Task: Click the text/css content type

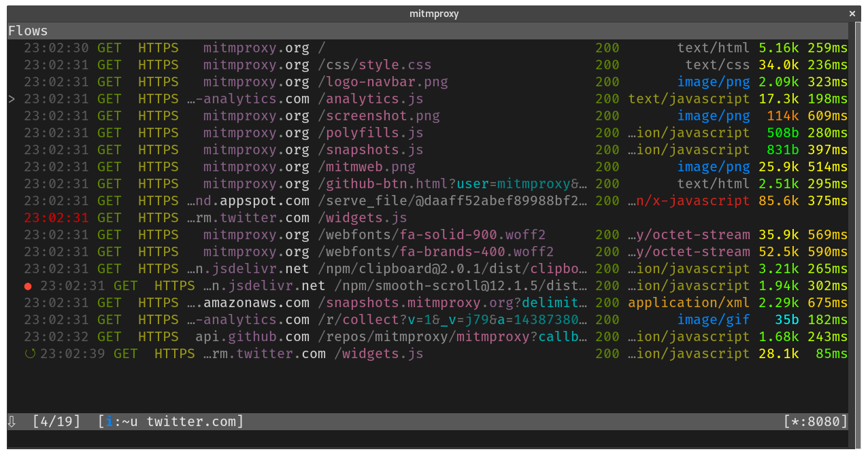Action: point(718,65)
